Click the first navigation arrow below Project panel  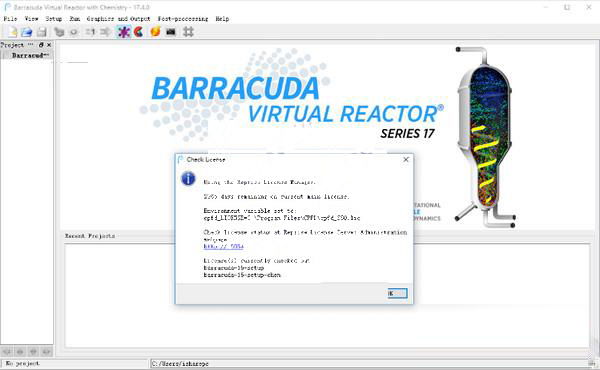(7, 352)
